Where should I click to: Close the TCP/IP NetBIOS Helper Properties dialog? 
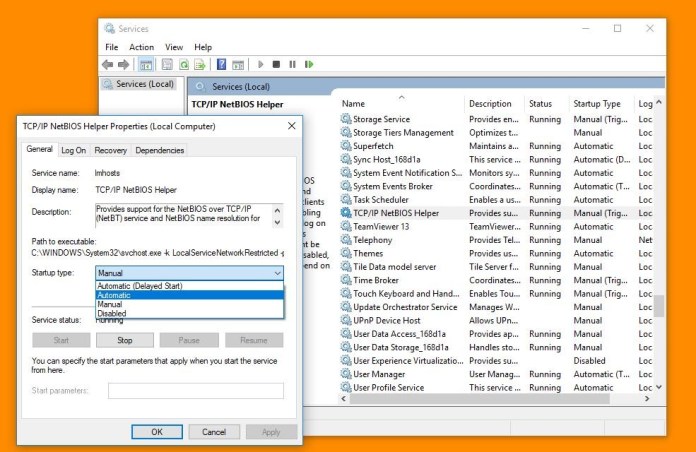[292, 126]
